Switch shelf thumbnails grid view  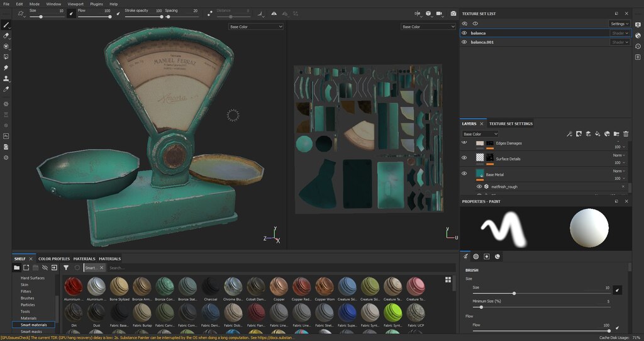click(448, 279)
